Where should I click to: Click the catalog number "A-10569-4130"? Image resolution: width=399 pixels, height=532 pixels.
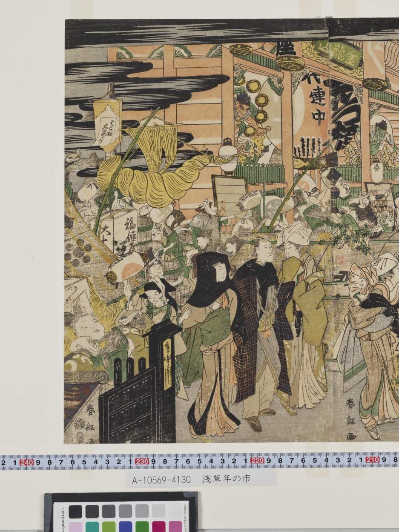pos(161,480)
